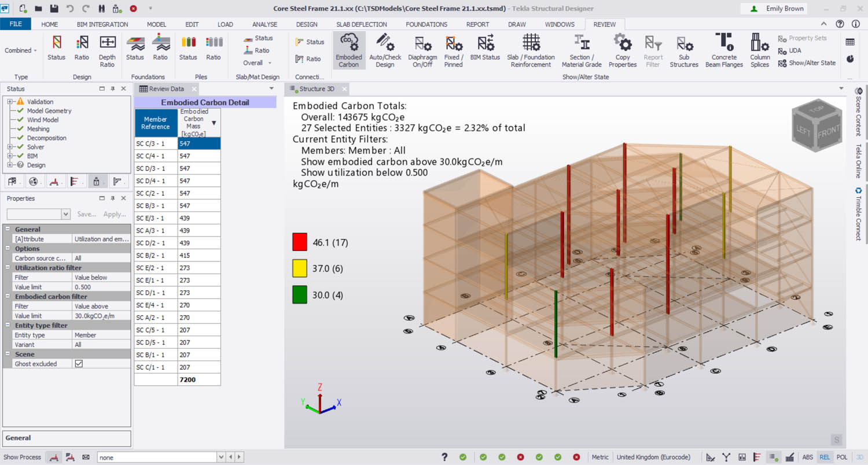Collapse the Utilization ratio filter section
This screenshot has height=465, width=868.
tap(8, 268)
